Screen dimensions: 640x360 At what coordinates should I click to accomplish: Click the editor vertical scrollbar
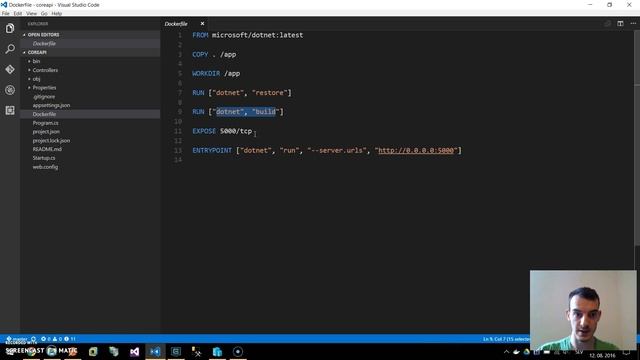[637, 139]
